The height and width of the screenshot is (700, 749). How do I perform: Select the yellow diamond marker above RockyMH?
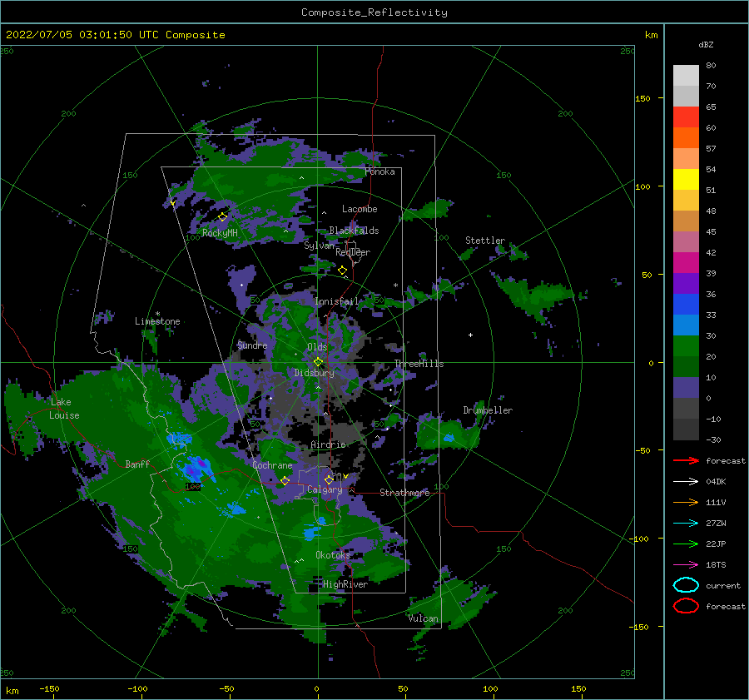222,217
